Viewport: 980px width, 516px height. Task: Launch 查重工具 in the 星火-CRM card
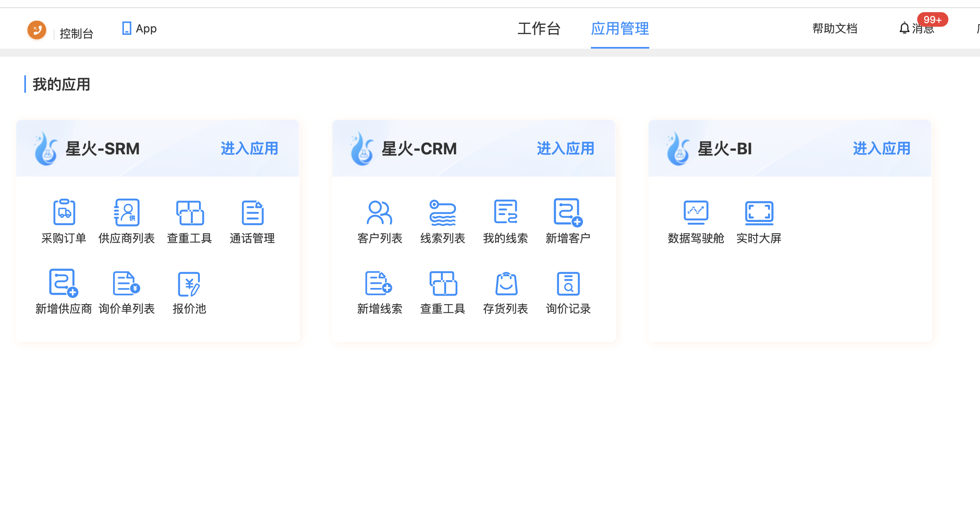point(443,283)
